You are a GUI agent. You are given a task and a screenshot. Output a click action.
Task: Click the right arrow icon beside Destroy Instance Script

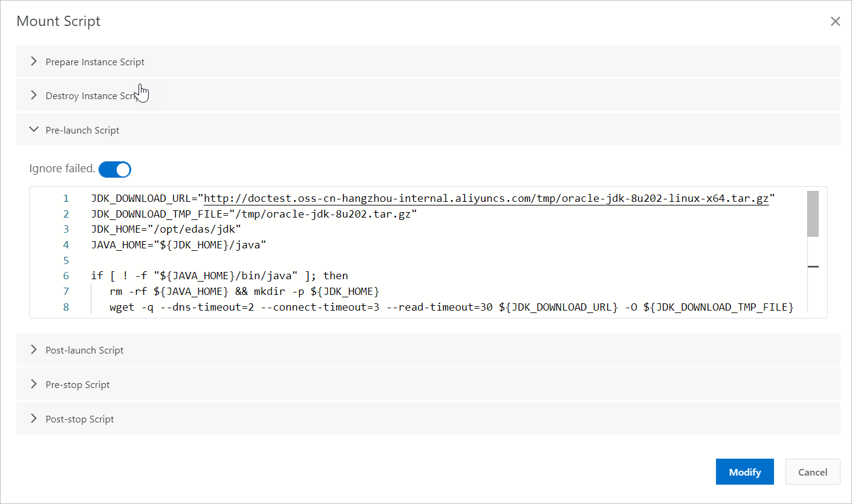click(34, 95)
